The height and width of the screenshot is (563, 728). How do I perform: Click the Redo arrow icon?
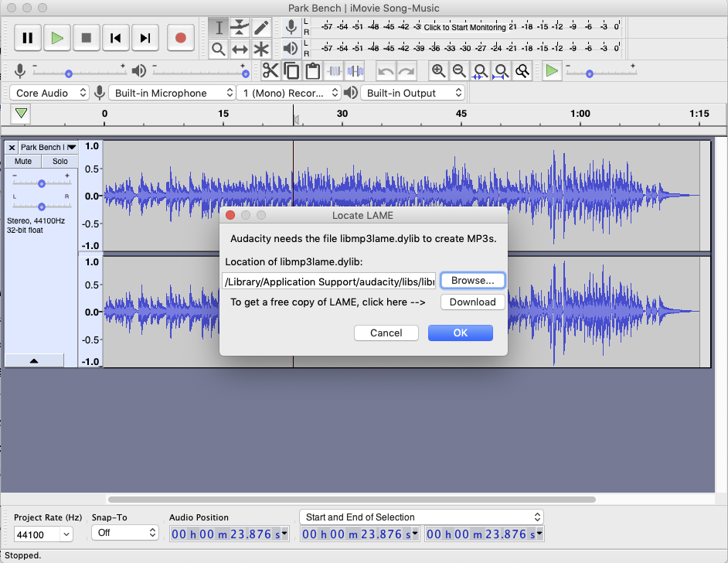(x=407, y=71)
